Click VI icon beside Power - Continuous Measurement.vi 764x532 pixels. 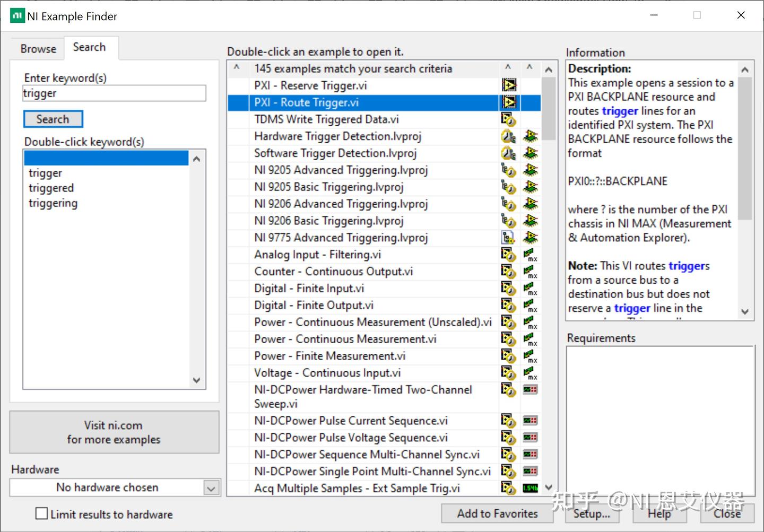509,339
